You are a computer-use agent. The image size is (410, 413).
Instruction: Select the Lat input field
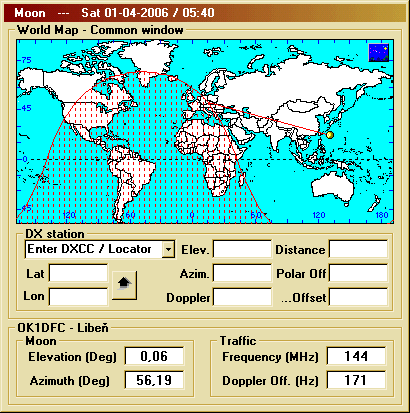pos(78,273)
